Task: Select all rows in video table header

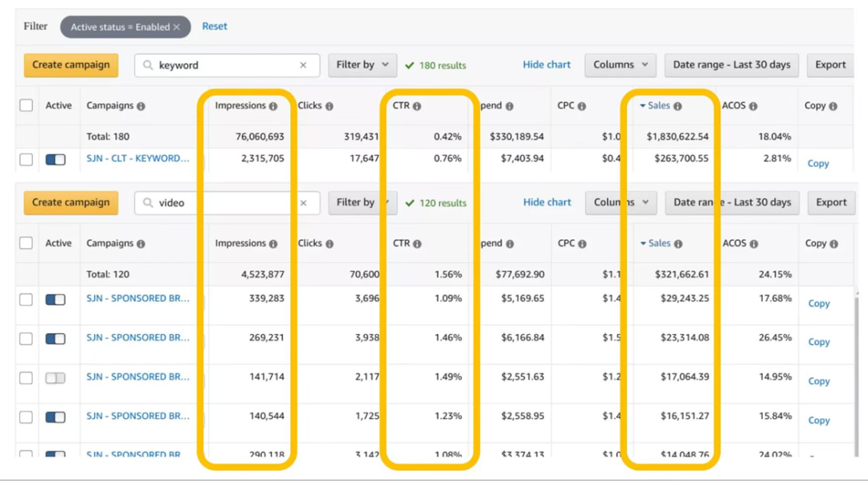Action: [x=26, y=243]
